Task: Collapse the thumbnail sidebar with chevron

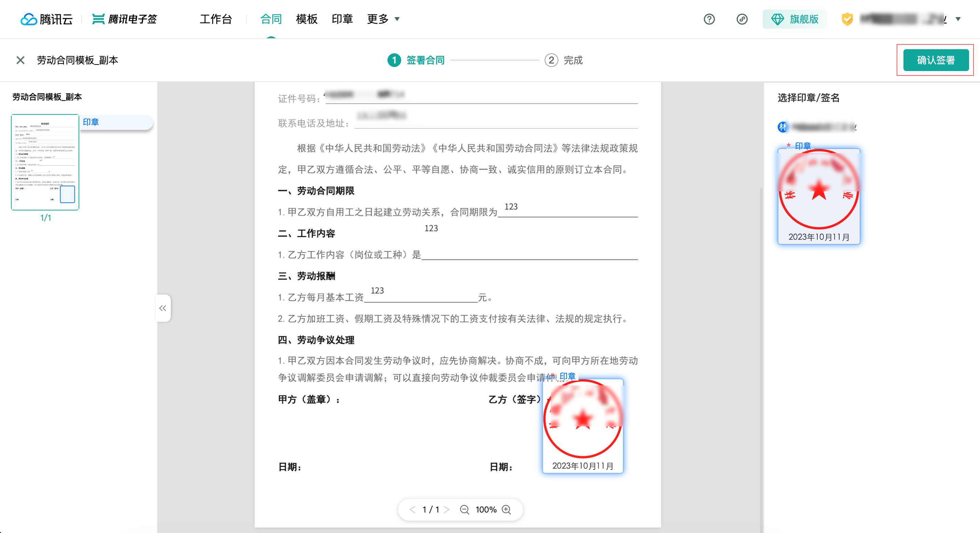Action: click(x=163, y=308)
